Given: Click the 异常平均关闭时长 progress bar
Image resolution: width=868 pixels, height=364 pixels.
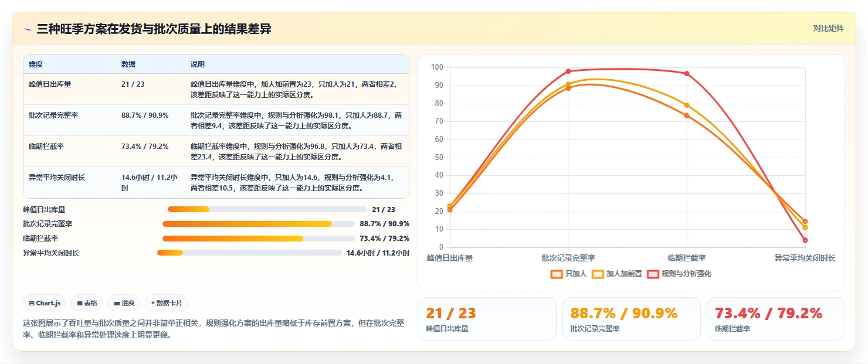Looking at the screenshot, I should click(249, 253).
